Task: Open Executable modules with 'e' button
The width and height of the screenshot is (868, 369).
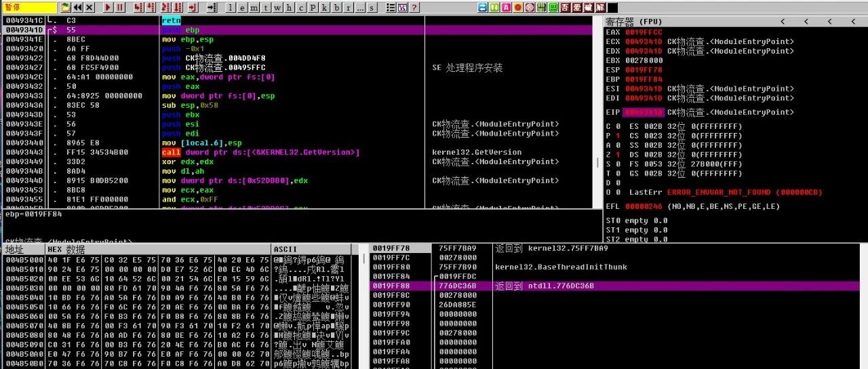Action: [242, 7]
